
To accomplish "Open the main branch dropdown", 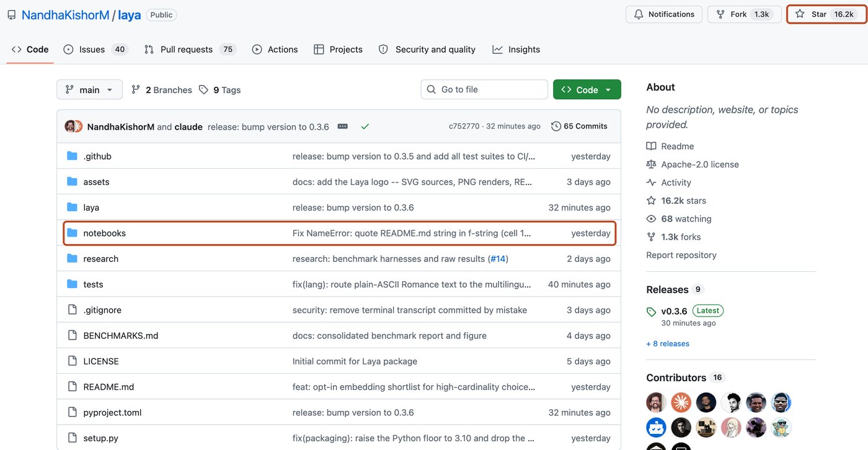I will pos(89,90).
